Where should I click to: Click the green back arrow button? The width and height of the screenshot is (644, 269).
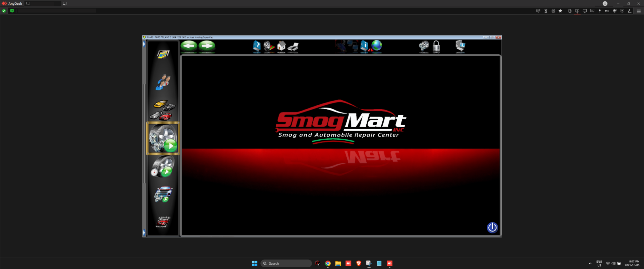click(x=189, y=46)
